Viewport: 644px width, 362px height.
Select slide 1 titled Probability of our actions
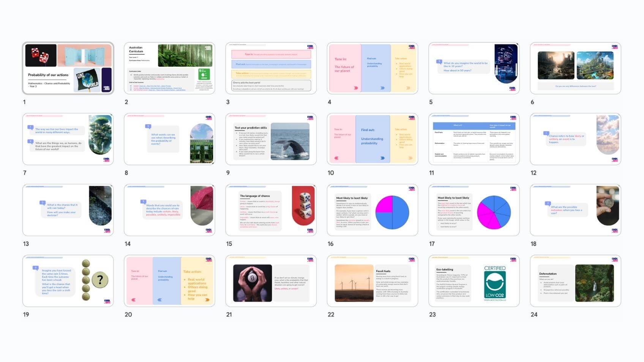pyautogui.click(x=68, y=68)
